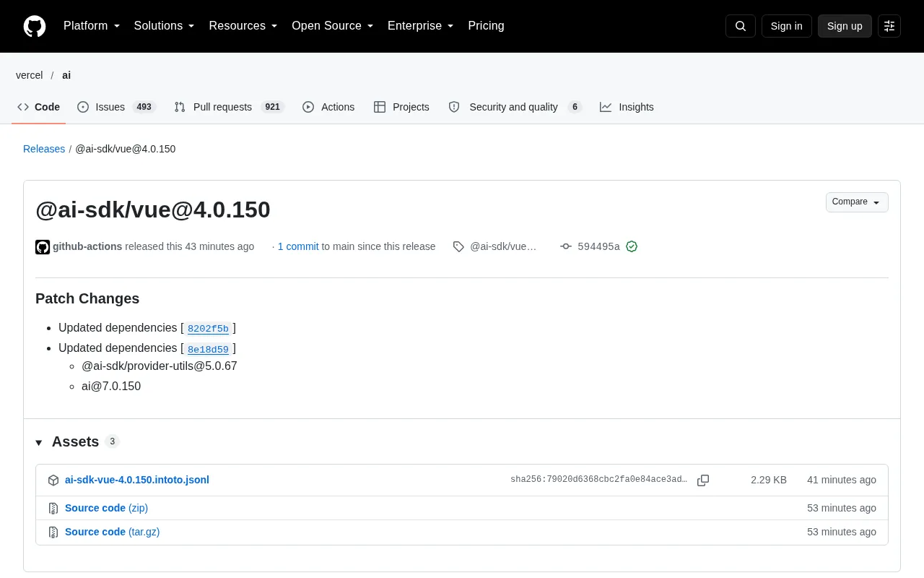
Task: Go to the vercel organization link
Action: [30, 75]
